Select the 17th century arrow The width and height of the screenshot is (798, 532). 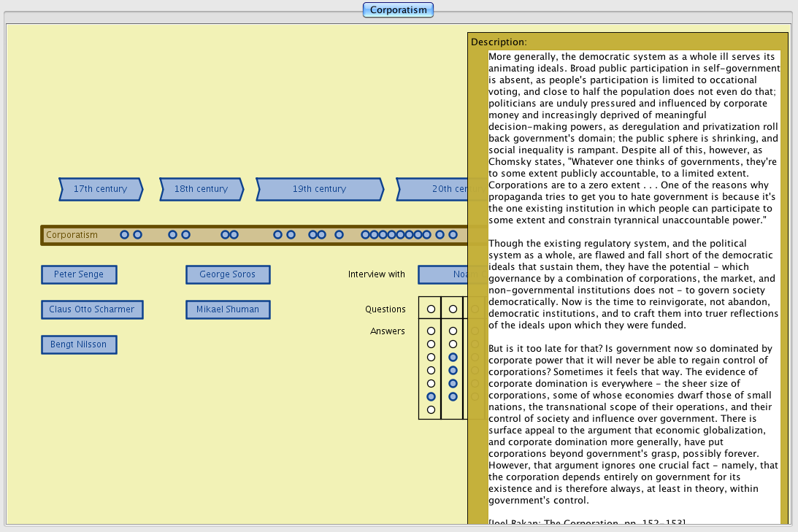(x=100, y=189)
